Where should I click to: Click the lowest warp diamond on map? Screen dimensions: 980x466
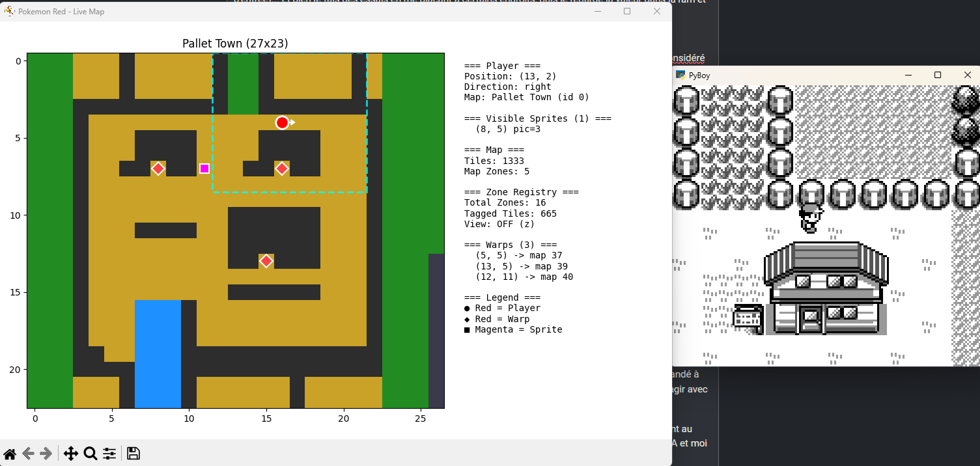point(266,261)
